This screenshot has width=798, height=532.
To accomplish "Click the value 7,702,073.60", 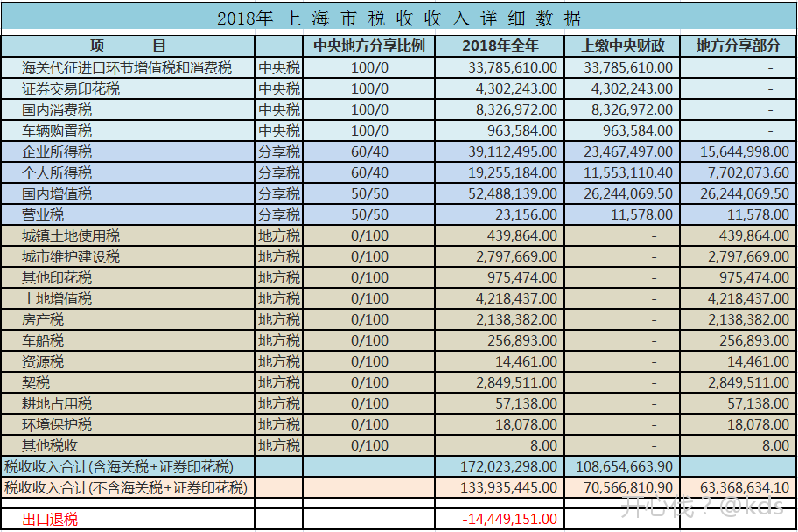I will point(748,172).
